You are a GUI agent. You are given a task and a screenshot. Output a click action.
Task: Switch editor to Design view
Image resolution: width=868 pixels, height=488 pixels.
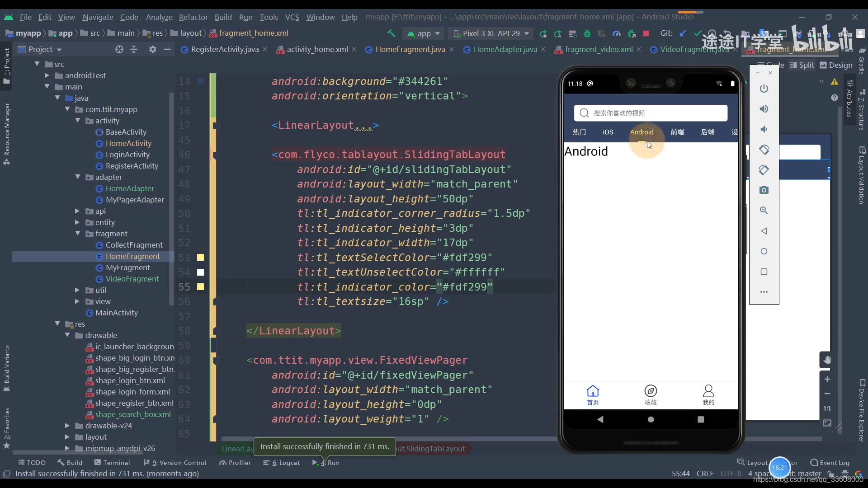(x=836, y=65)
